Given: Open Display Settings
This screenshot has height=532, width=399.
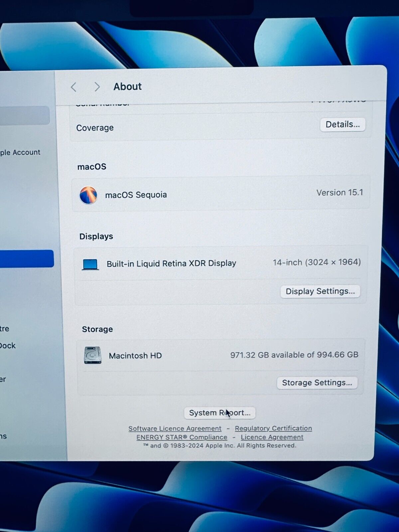Looking at the screenshot, I should [320, 292].
